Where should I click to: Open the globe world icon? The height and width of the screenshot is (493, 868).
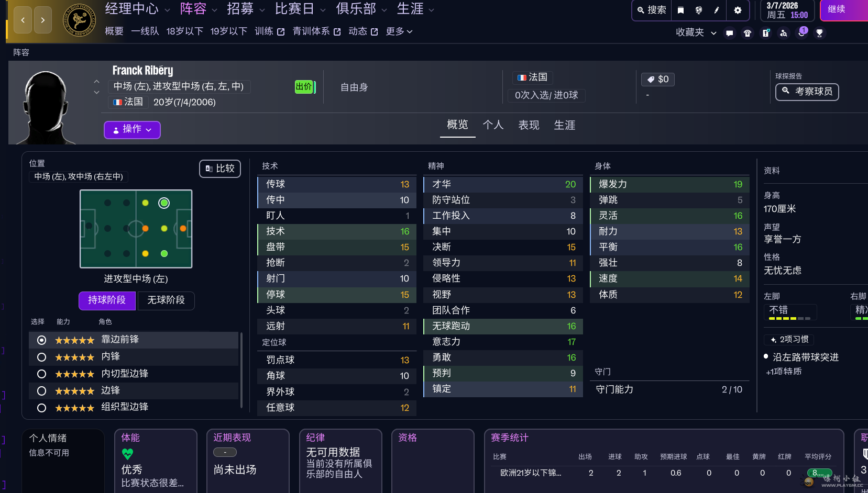699,10
